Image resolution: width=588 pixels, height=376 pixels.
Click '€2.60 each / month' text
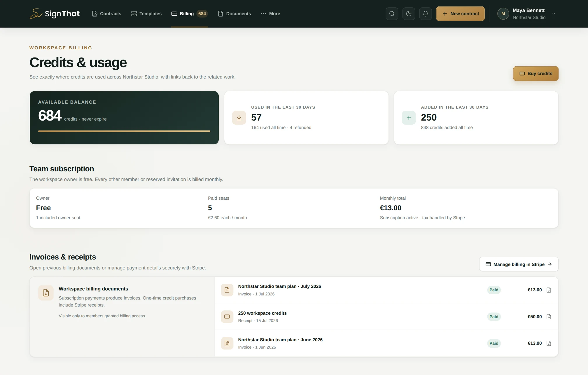(x=228, y=218)
